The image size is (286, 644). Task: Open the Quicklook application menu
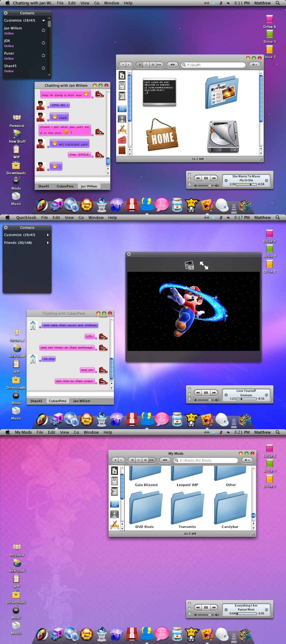(26, 218)
